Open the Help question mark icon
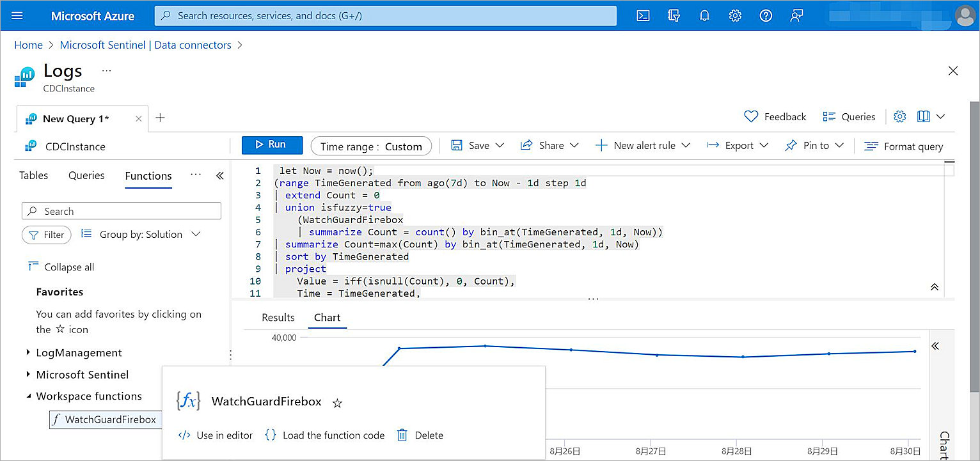This screenshot has width=980, height=461. (x=766, y=15)
